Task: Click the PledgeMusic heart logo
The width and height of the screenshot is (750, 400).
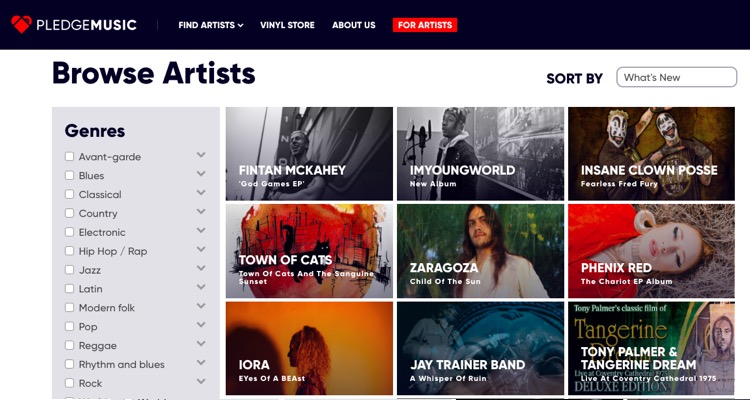Action: (x=22, y=24)
